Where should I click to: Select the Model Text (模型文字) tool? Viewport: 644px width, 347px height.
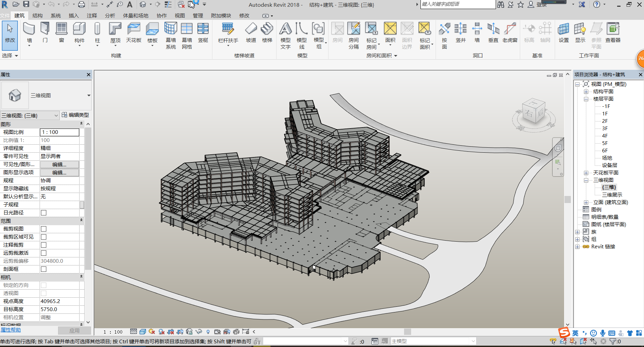pos(286,35)
